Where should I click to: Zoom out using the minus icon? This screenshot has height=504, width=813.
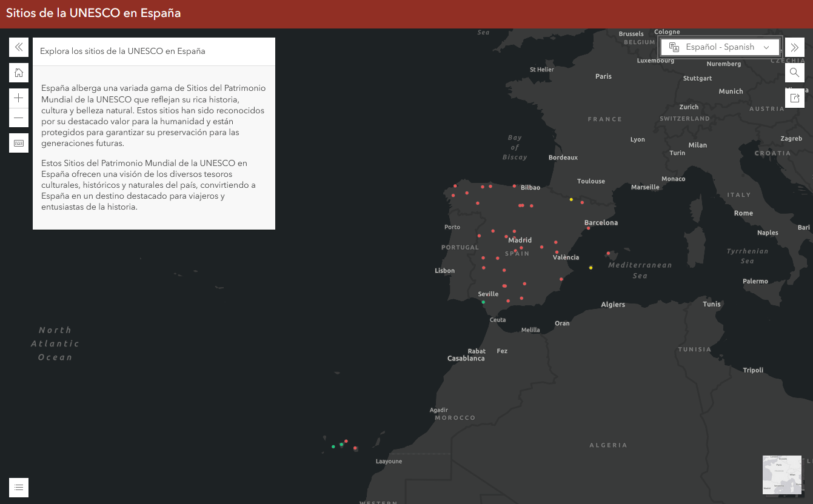click(18, 118)
